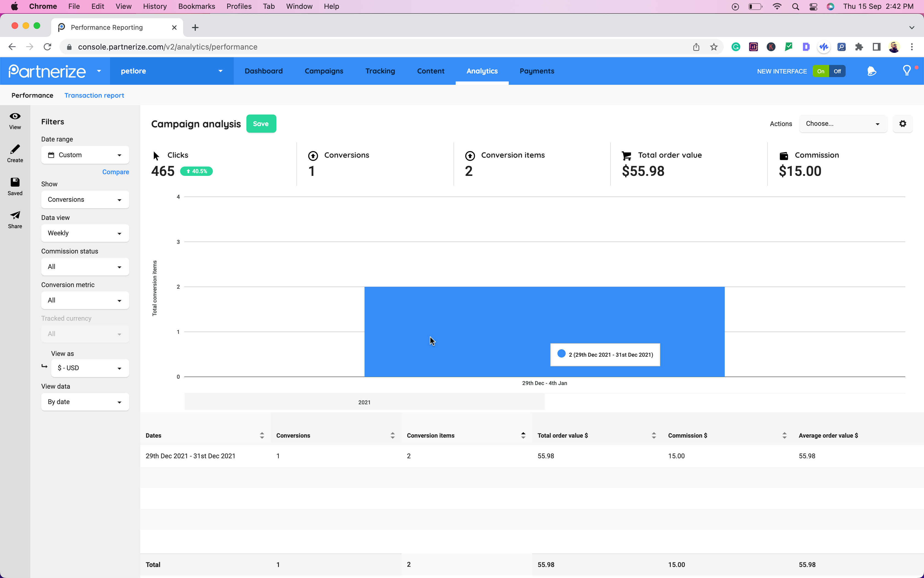Open macOS Spotlight search
The width and height of the screenshot is (924, 578).
point(795,7)
